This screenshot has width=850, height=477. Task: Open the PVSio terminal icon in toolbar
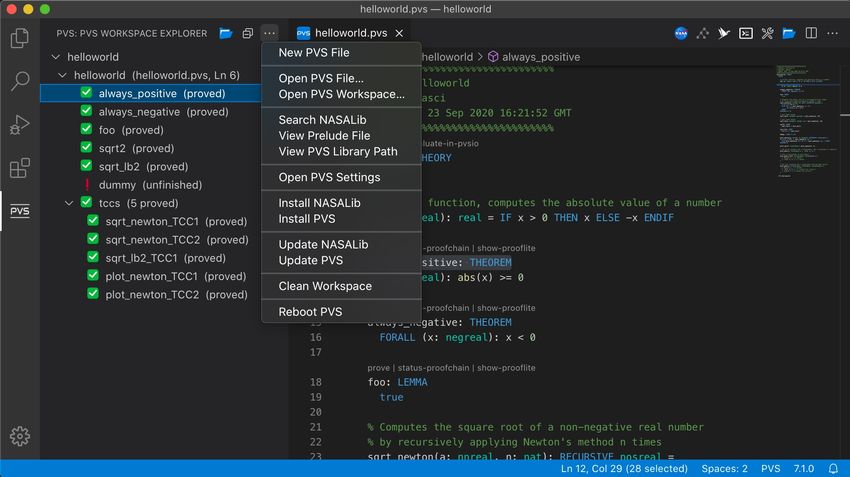(x=746, y=34)
